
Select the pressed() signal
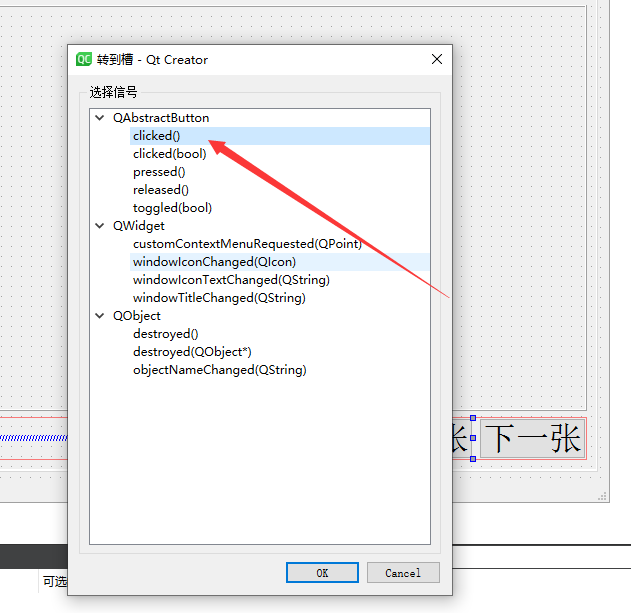(159, 172)
